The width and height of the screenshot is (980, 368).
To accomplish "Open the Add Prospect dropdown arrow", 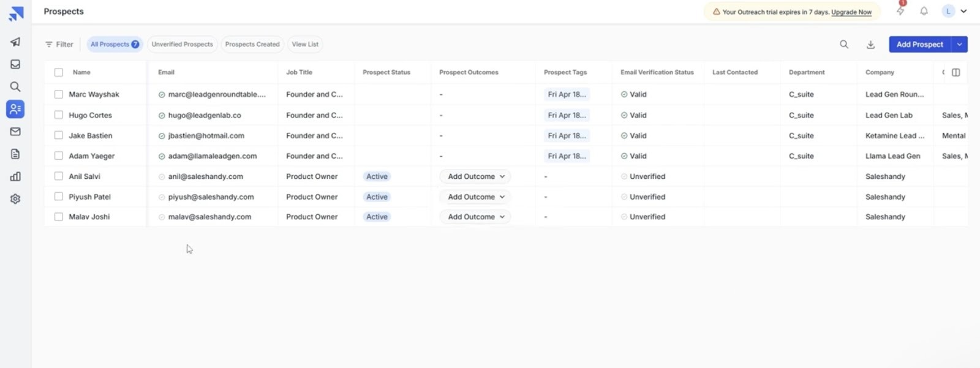I will [x=960, y=44].
